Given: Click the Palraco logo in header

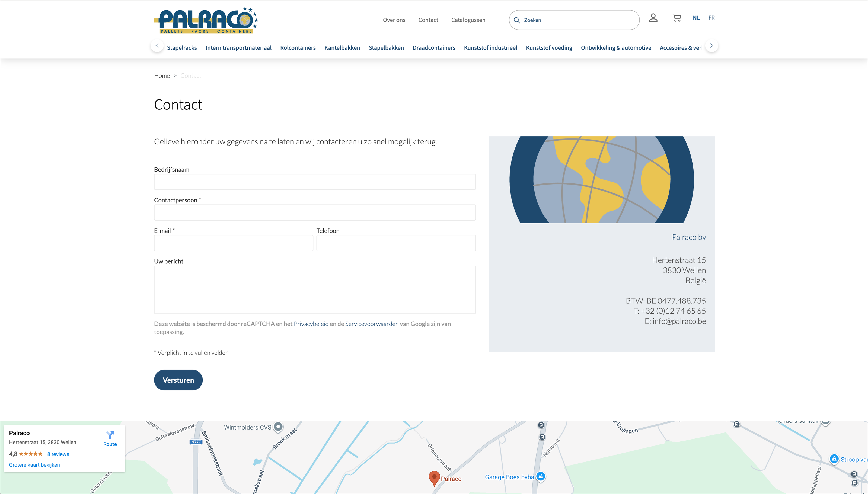Looking at the screenshot, I should 206,20.
